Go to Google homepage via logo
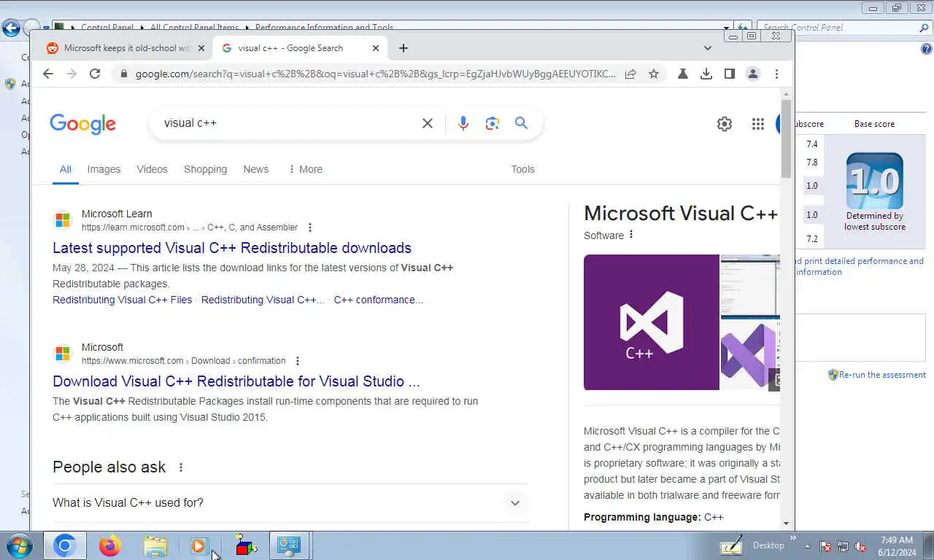The image size is (934, 560). click(82, 124)
